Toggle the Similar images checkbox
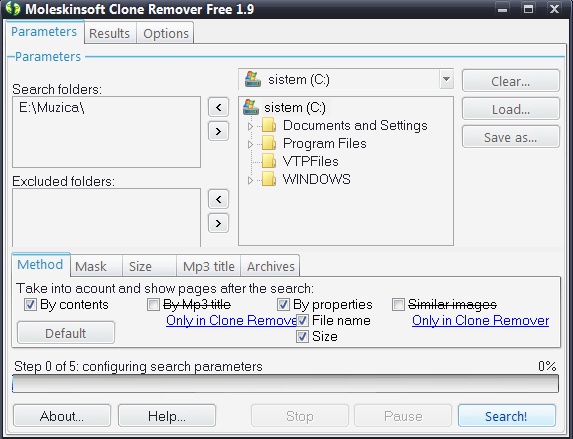573x439 pixels. tap(398, 304)
